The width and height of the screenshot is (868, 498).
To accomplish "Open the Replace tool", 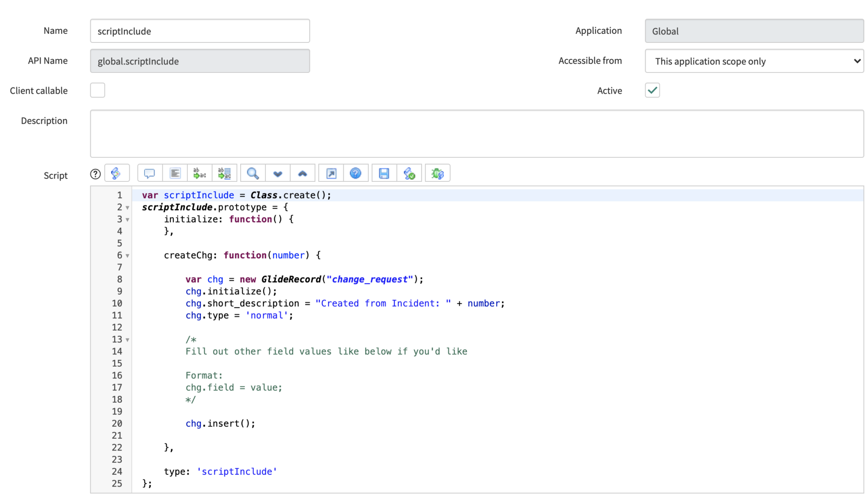I will pos(199,173).
